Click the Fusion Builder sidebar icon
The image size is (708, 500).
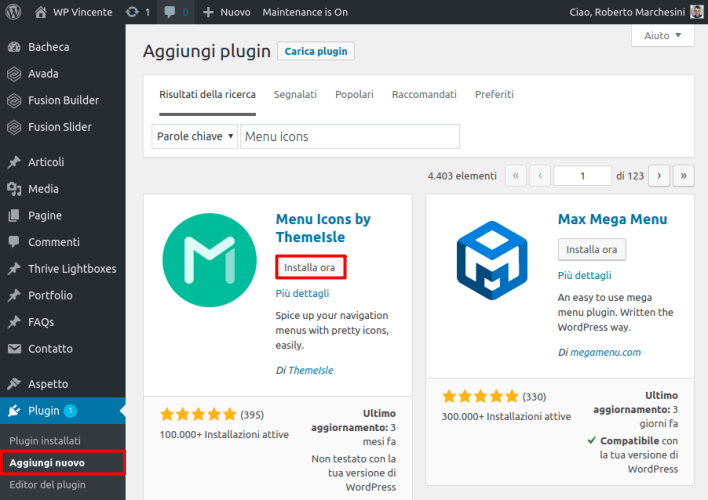[x=14, y=100]
